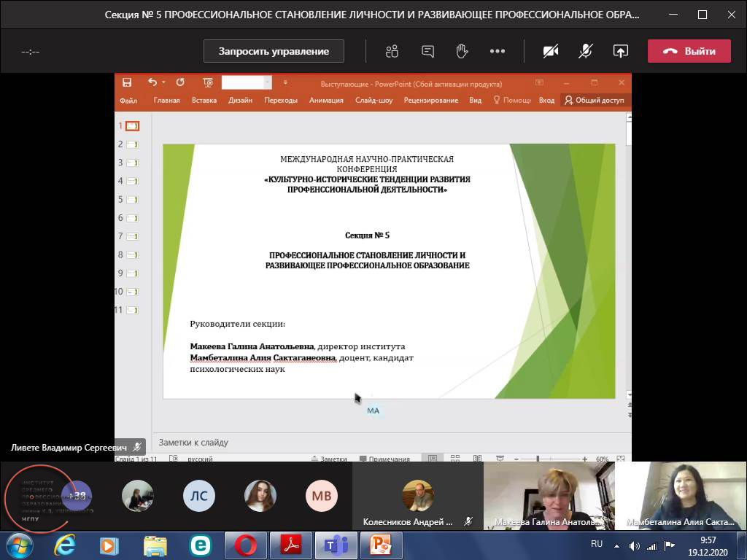Image resolution: width=747 pixels, height=560 pixels.
Task: Leave the meeting with Выйти button
Action: pyautogui.click(x=689, y=51)
